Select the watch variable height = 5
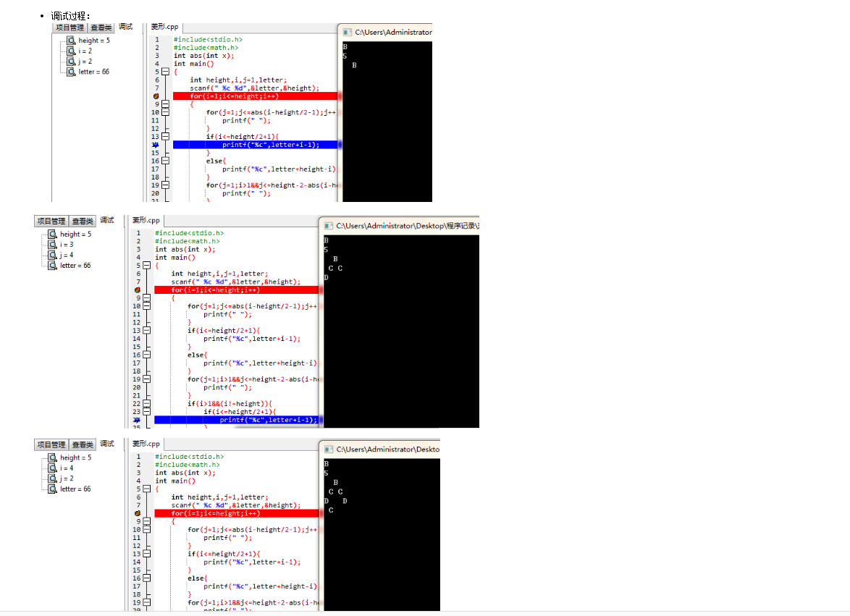Screen dimensions: 850x616 pos(93,41)
